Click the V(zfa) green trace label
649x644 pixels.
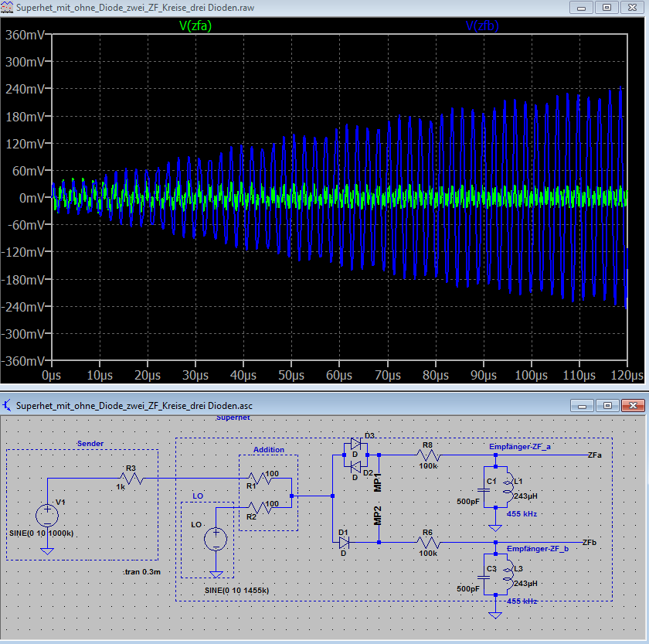195,26
